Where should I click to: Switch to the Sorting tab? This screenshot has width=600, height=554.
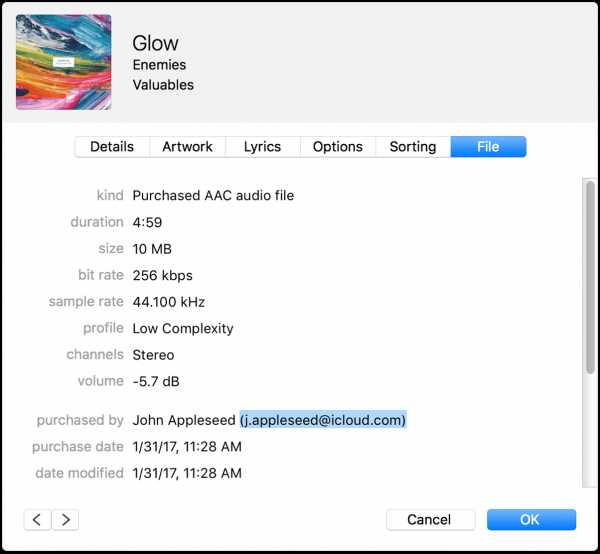(413, 147)
